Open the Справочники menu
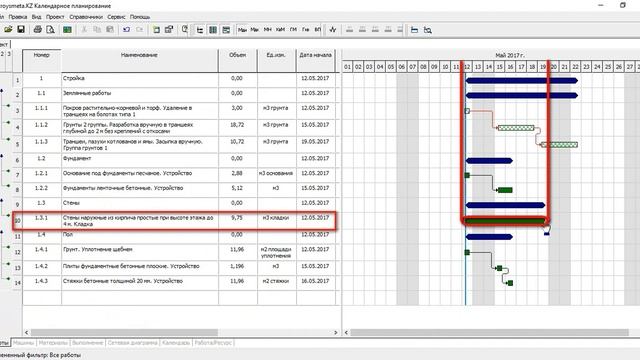The image size is (640, 360). [86, 17]
